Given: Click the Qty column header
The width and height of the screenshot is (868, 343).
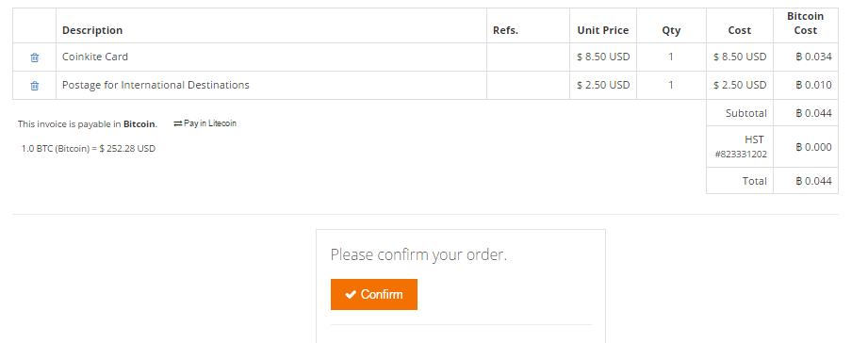Looking at the screenshot, I should click(x=671, y=30).
